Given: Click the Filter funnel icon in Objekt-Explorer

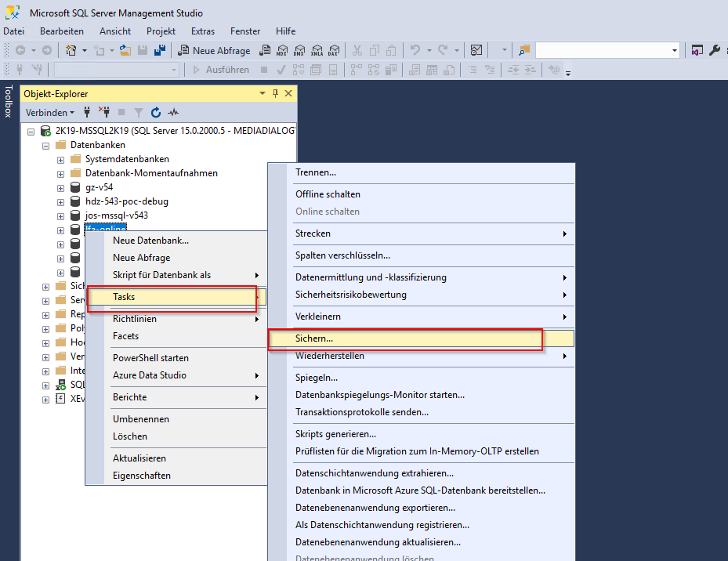Looking at the screenshot, I should tap(139, 112).
